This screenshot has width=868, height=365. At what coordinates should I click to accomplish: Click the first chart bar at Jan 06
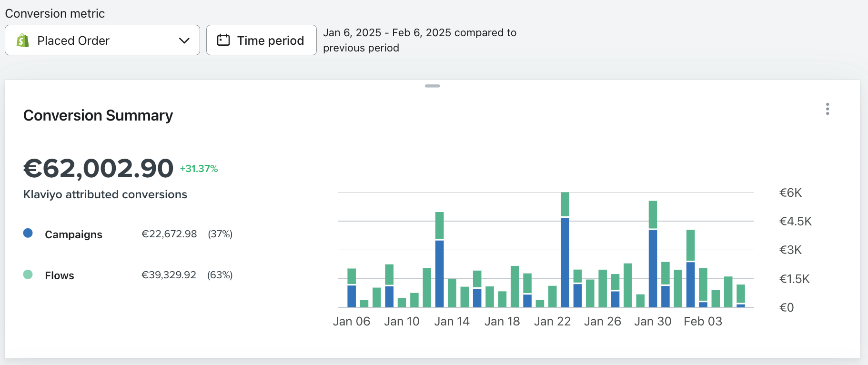pos(352,288)
